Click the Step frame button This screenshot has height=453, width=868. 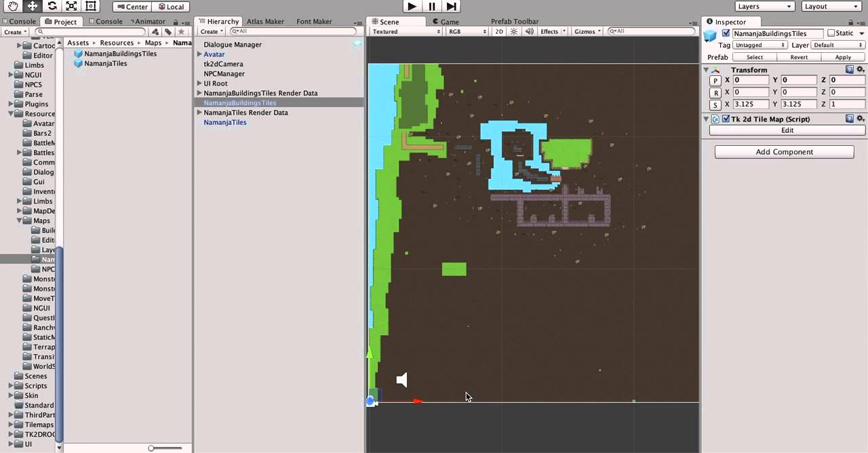[451, 6]
